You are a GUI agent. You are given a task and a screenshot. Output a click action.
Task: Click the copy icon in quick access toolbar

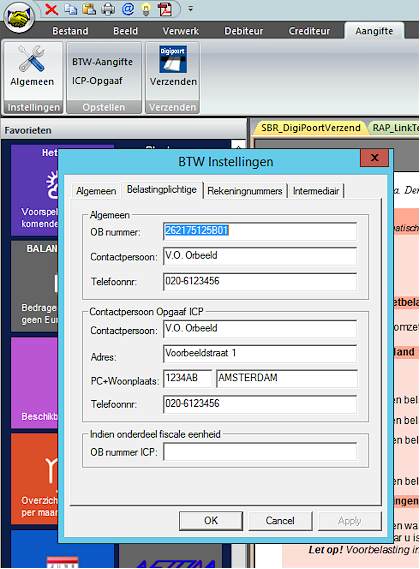point(70,9)
